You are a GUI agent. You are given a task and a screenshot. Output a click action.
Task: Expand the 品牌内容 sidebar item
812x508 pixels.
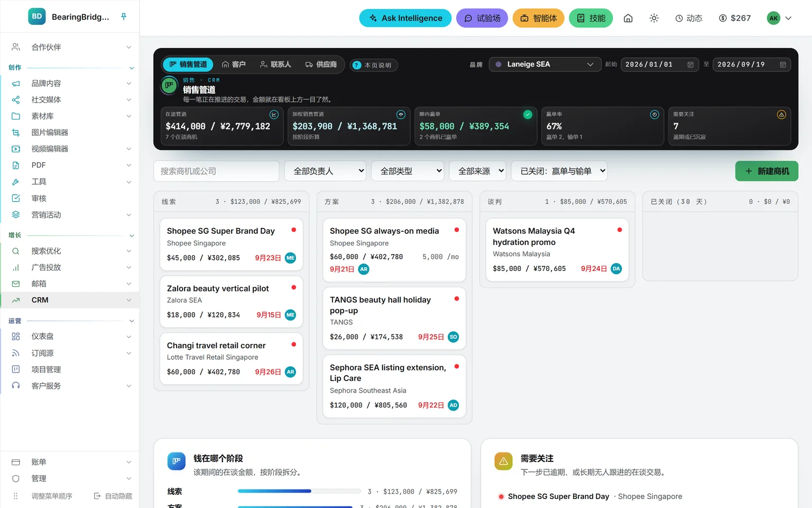coord(70,83)
